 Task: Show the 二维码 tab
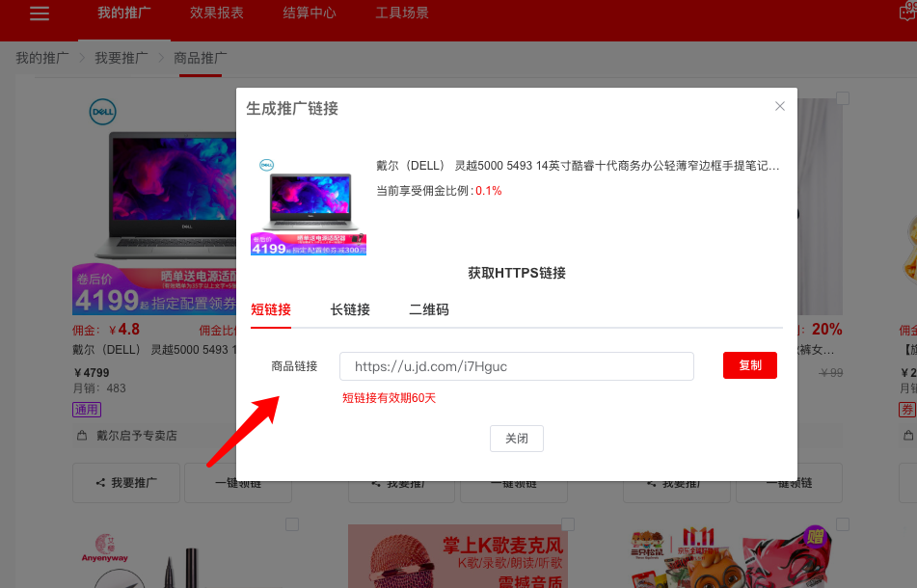click(x=429, y=309)
